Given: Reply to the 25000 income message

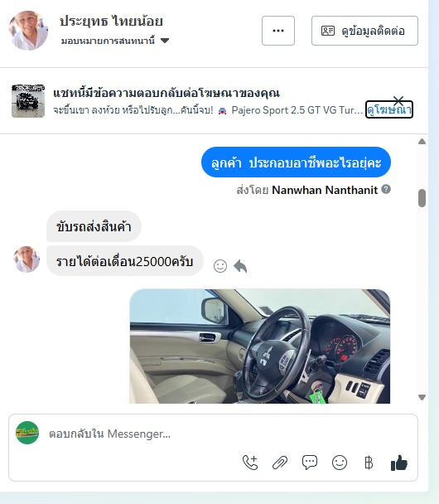Looking at the screenshot, I should tap(240, 266).
